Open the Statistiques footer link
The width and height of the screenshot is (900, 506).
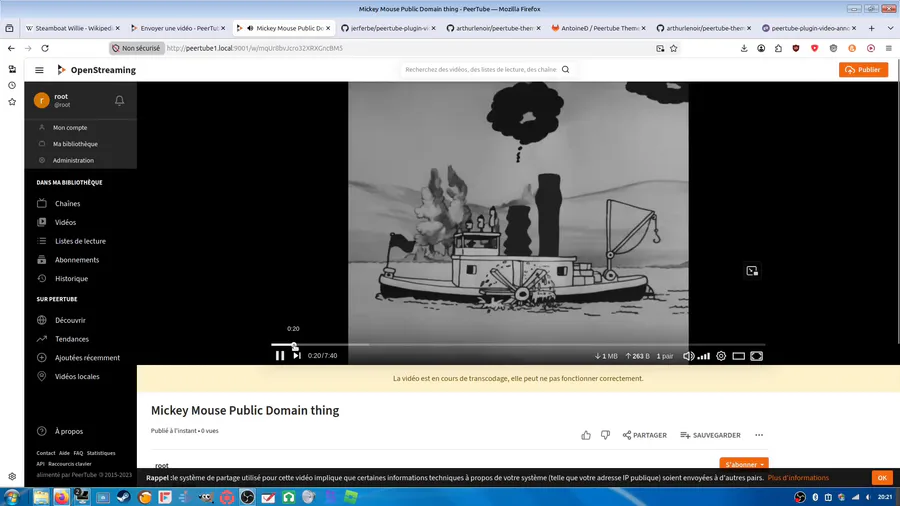101,453
